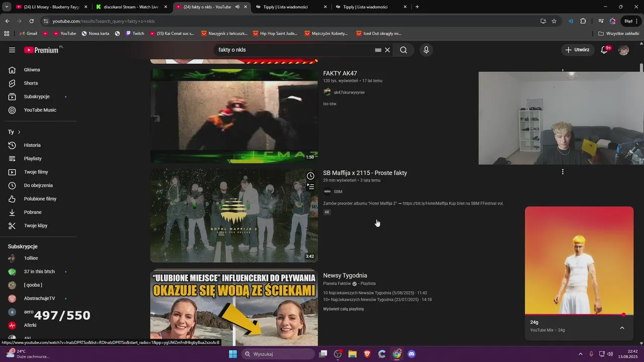The width and height of the screenshot is (644, 362).
Task: Add Proste fakty to queue icon
Action: pos(310,187)
